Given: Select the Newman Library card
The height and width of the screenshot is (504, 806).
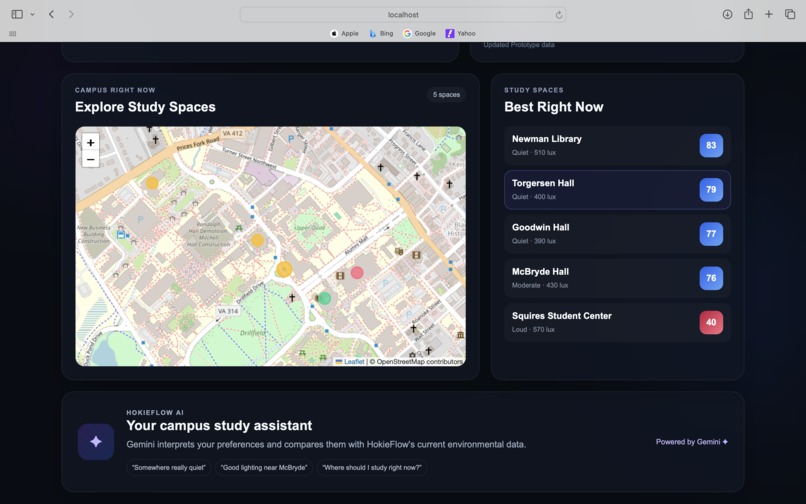Looking at the screenshot, I should pyautogui.click(x=617, y=145).
